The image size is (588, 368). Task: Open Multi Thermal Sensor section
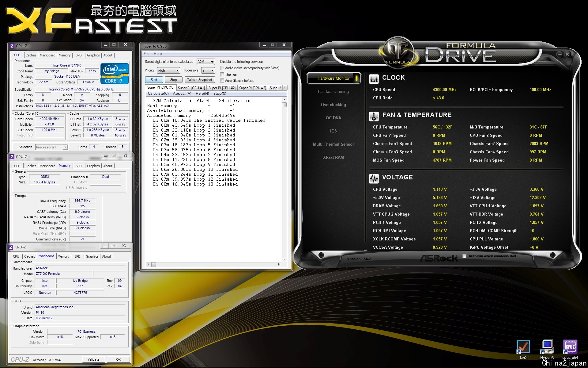[333, 144]
